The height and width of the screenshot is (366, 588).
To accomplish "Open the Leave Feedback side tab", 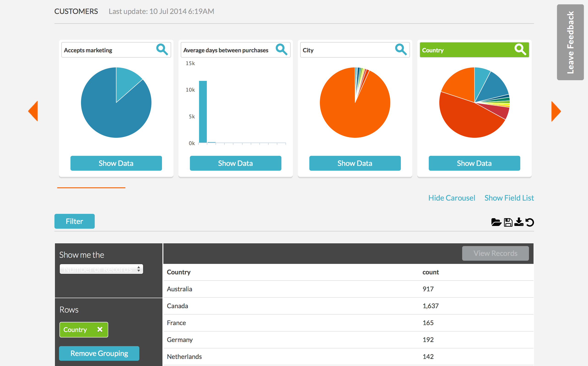I will [x=570, y=42].
